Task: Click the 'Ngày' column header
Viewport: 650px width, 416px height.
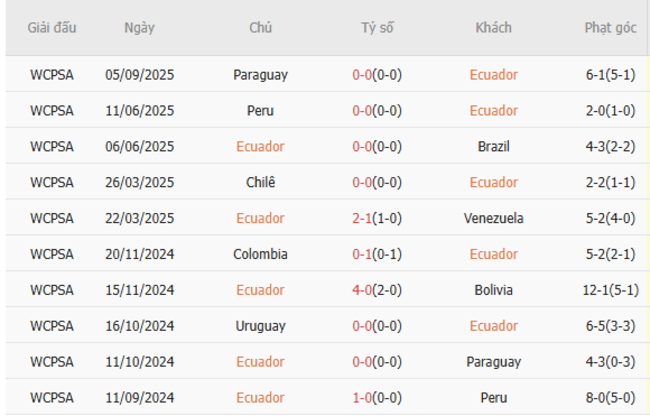Action: 139,28
